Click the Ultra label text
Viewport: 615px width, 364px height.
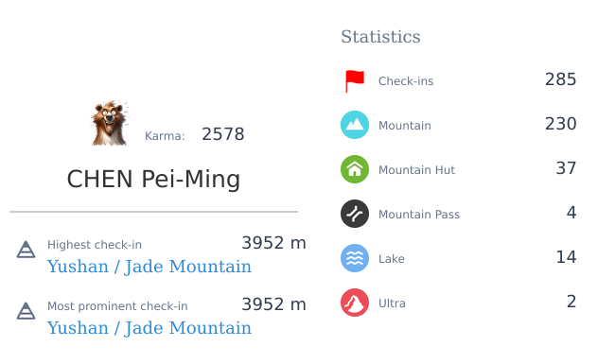click(x=392, y=303)
